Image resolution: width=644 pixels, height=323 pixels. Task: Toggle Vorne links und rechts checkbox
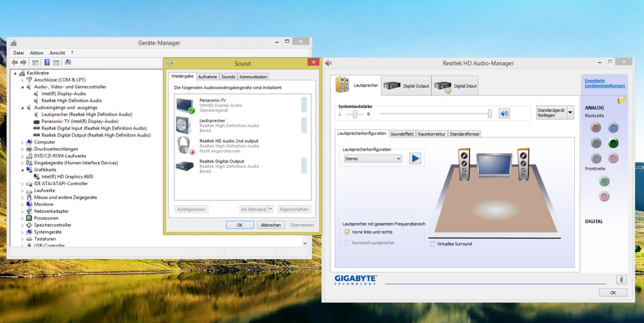tap(347, 232)
